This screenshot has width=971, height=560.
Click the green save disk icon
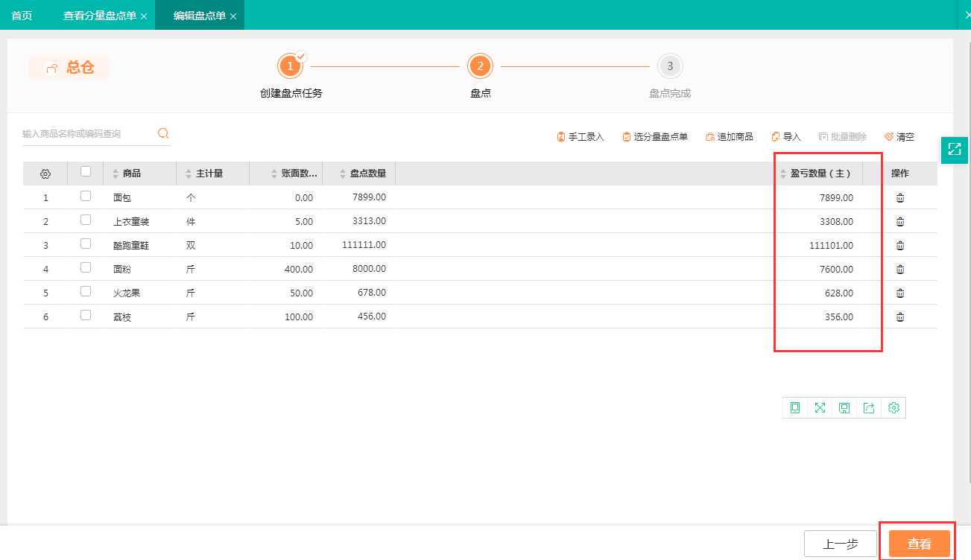point(844,408)
